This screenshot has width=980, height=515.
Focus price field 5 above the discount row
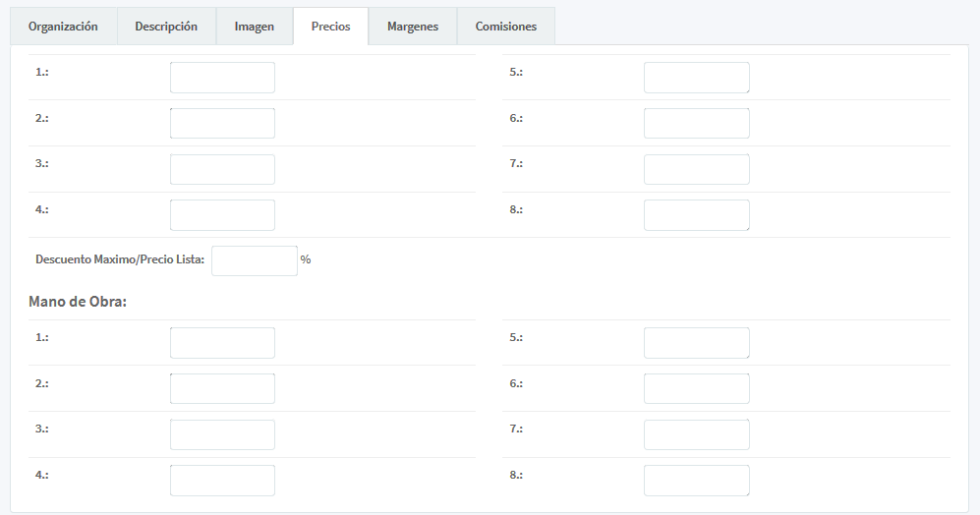tap(696, 78)
